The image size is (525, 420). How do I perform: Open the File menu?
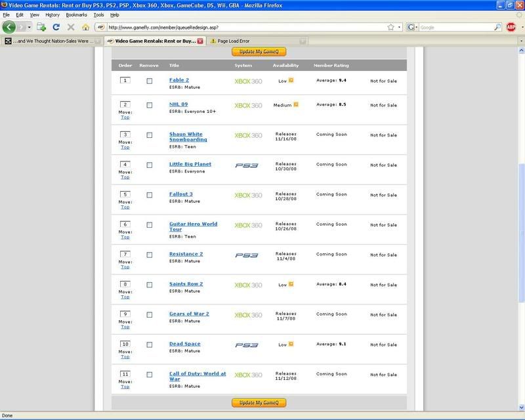[6, 14]
